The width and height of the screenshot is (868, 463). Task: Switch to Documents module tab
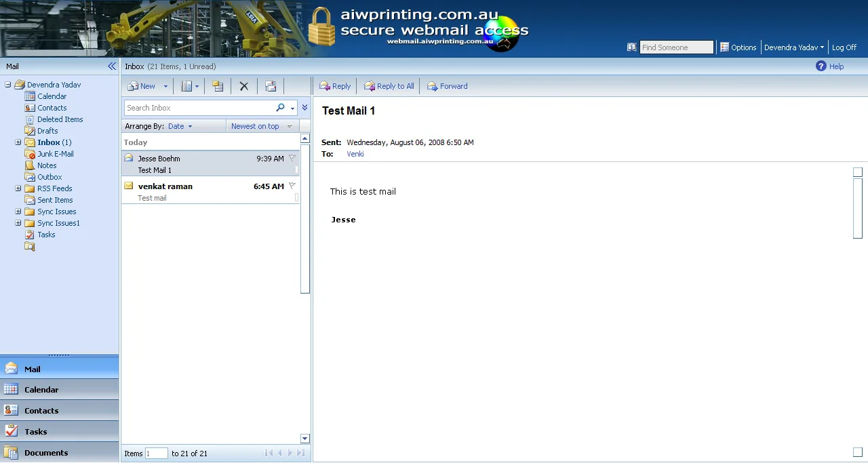tap(59, 452)
